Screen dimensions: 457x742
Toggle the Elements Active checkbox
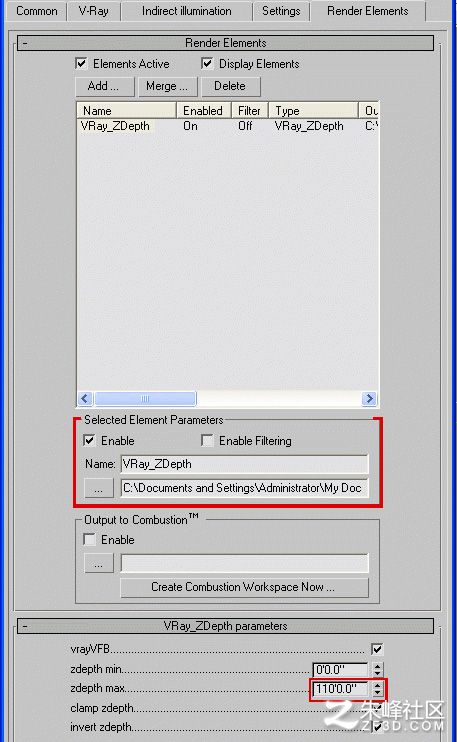81,63
